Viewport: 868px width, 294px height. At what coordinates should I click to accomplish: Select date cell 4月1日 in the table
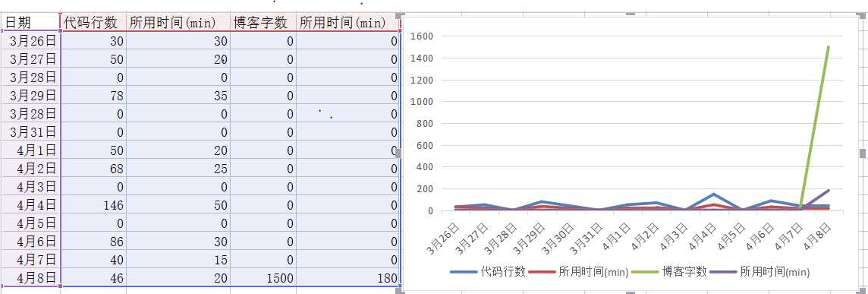coord(30,150)
